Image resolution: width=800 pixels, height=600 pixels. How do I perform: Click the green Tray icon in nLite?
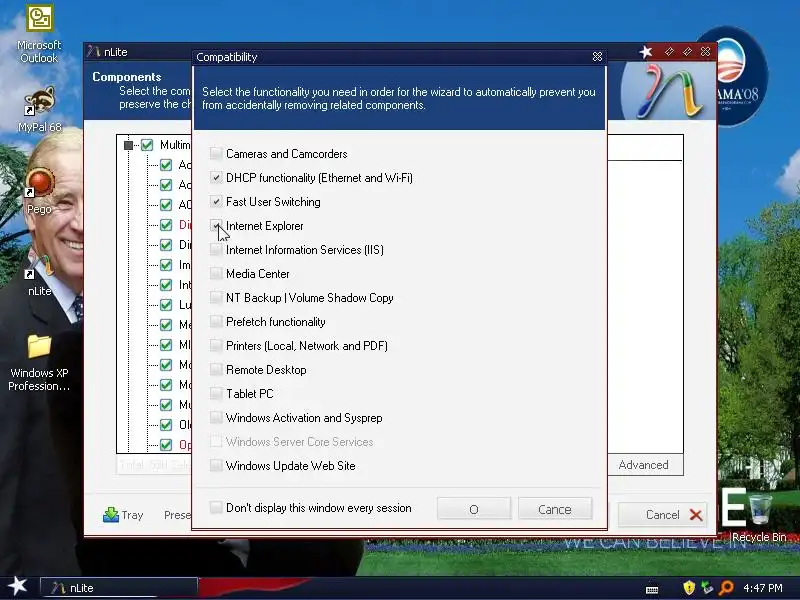111,515
